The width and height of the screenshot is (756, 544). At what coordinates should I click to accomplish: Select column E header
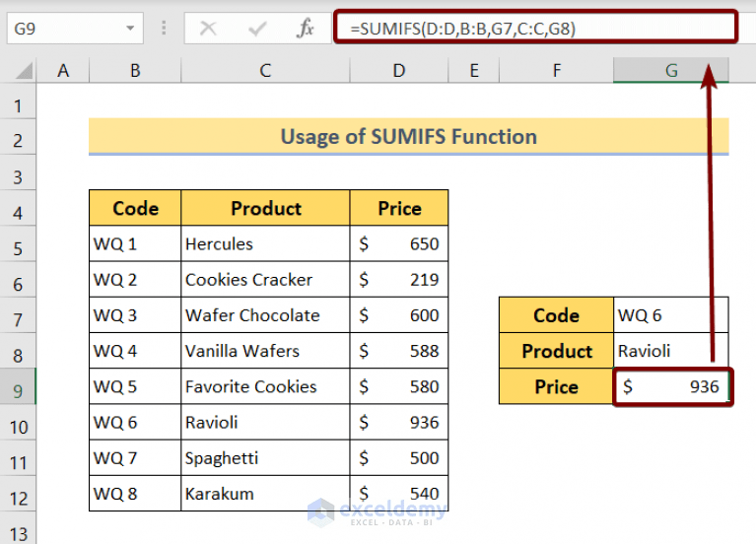click(474, 70)
